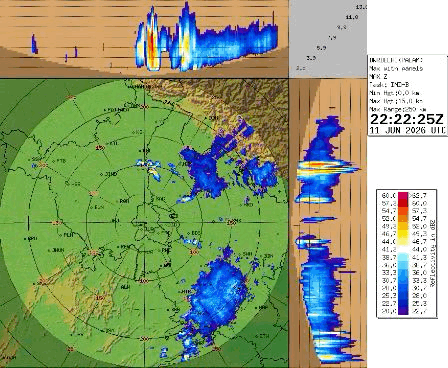The height and width of the screenshot is (368, 448).
Task: Click the white 41.3 dBZ legend band
Action: point(402,249)
